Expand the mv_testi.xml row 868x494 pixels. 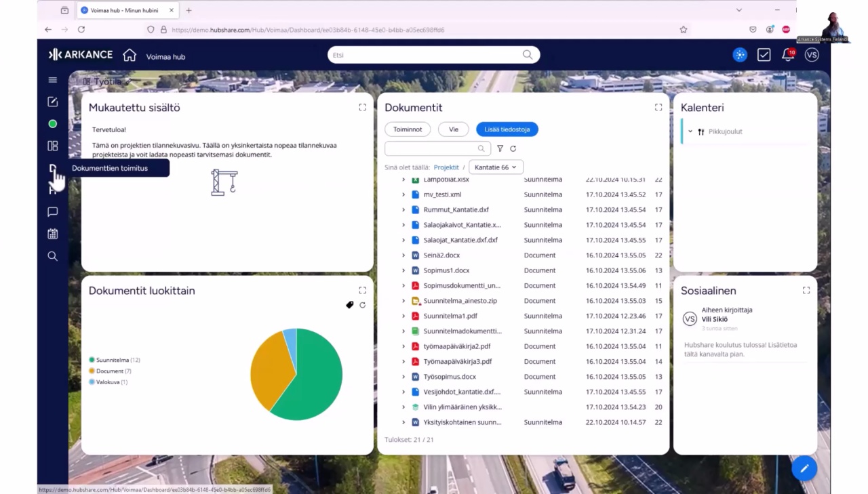point(403,194)
